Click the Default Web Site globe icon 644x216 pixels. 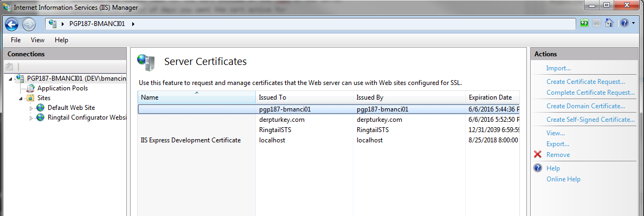click(40, 108)
